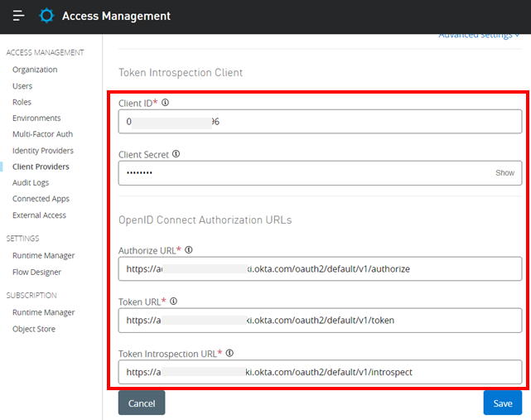Go to Users in Access Management
Screen dimensions: 531x420
click(22, 86)
